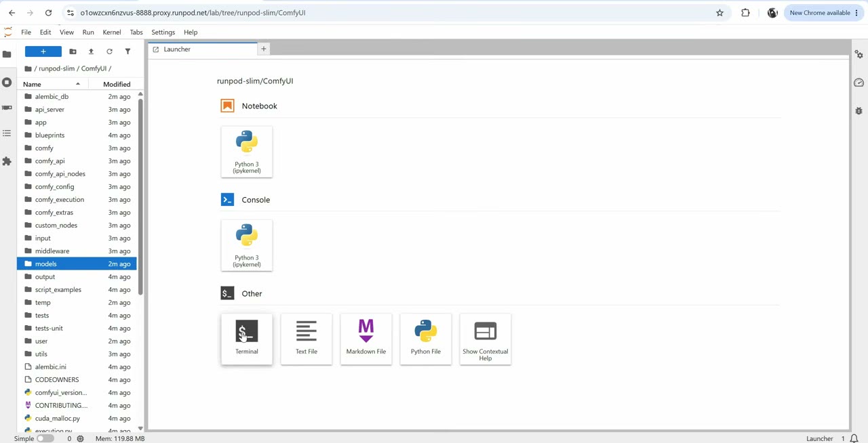Screen dimensions: 868x443
Task: Open Chrome three-dot menu
Action: coord(856,13)
